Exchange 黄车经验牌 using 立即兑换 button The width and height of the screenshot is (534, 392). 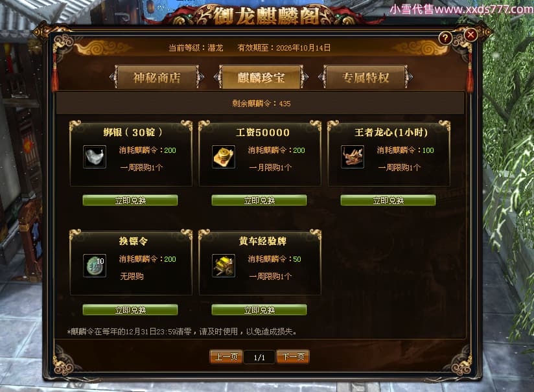259,310
